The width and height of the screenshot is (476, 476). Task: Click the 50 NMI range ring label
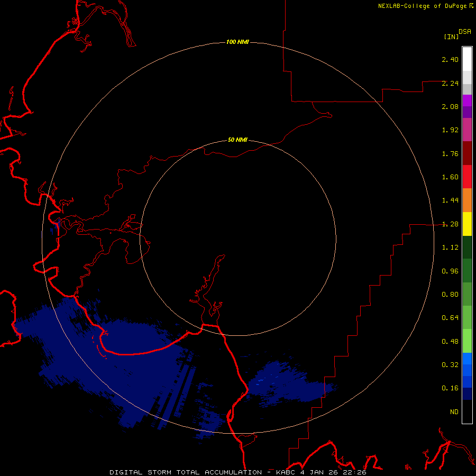(x=237, y=140)
